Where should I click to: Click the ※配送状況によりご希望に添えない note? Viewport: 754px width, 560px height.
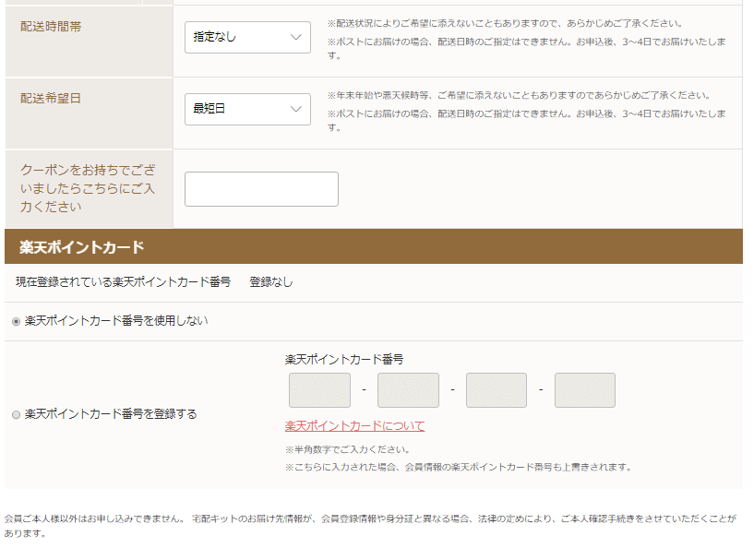506,23
